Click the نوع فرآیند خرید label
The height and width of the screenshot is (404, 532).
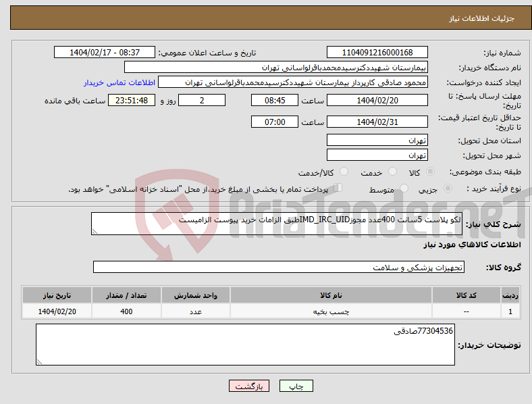494,188
